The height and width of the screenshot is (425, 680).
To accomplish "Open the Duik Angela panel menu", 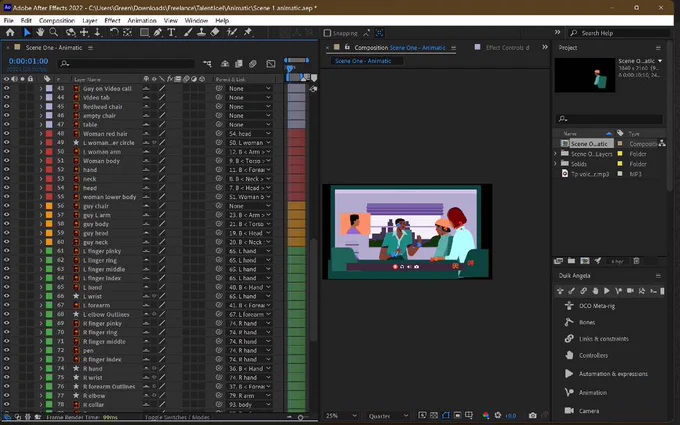I will coord(658,276).
